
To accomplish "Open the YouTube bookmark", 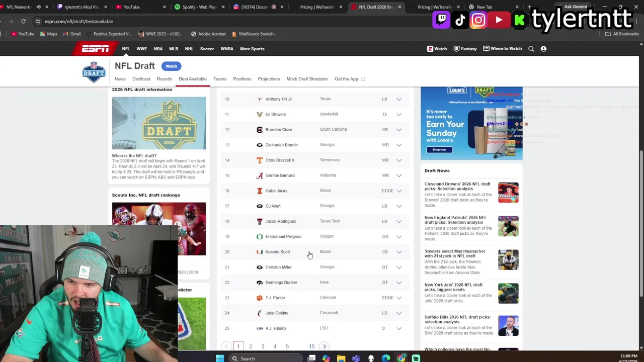I will [23, 34].
